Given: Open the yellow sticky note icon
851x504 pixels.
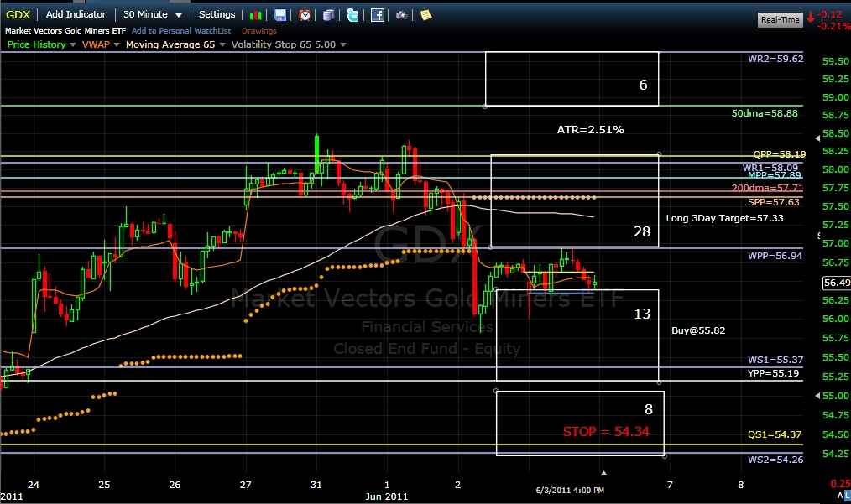Looking at the screenshot, I should tap(426, 15).
